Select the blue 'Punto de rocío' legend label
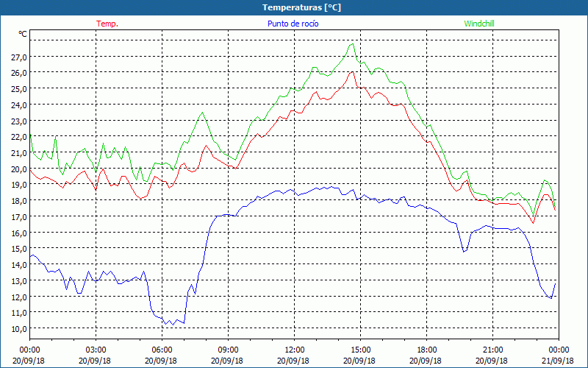This screenshot has height=368, width=588. 293,24
